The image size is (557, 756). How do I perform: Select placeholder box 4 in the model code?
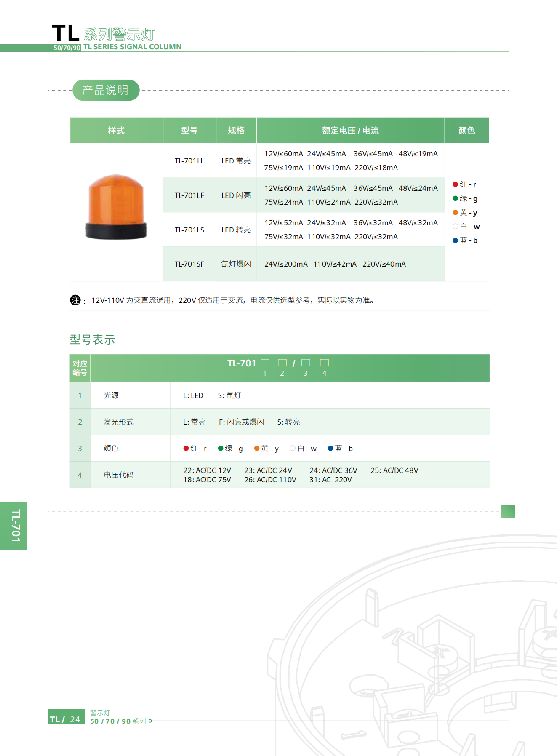pyautogui.click(x=324, y=363)
